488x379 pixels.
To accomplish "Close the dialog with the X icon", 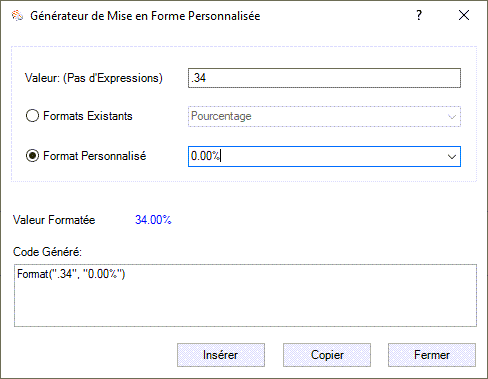I will pyautogui.click(x=464, y=15).
